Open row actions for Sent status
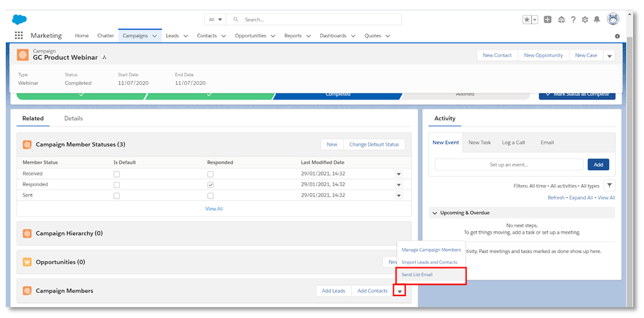This screenshot has height=318, width=644. pos(399,195)
